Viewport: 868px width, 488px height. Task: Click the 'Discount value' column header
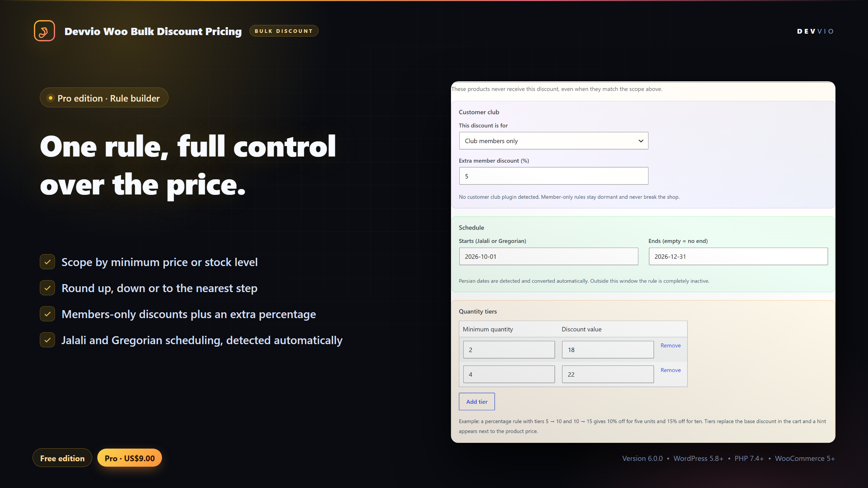coord(582,329)
